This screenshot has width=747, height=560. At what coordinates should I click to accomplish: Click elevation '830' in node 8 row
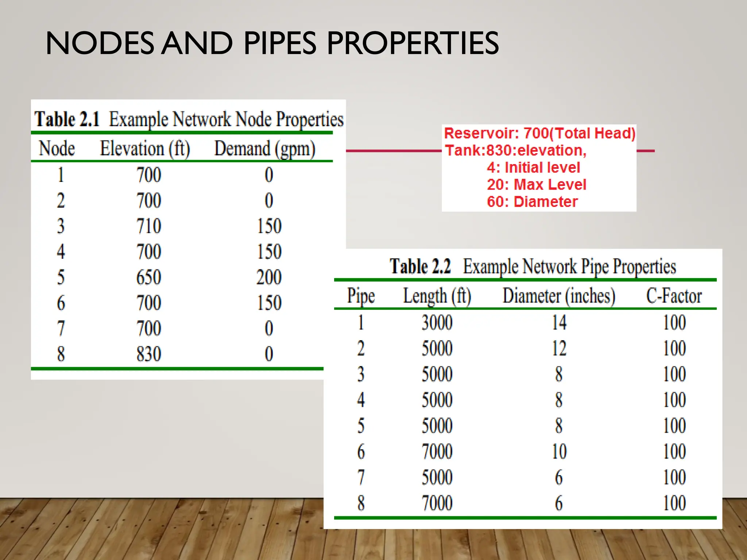pos(149,354)
